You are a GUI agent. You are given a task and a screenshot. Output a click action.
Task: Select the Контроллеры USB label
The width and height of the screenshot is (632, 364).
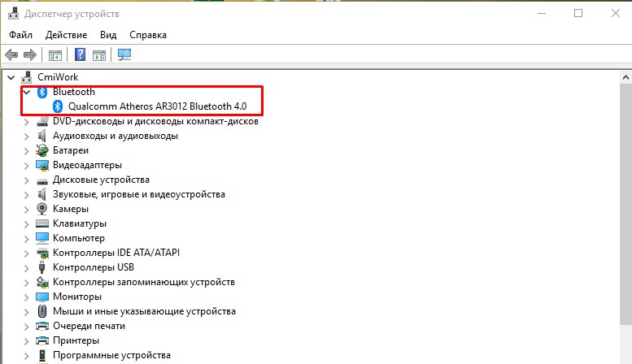click(93, 267)
